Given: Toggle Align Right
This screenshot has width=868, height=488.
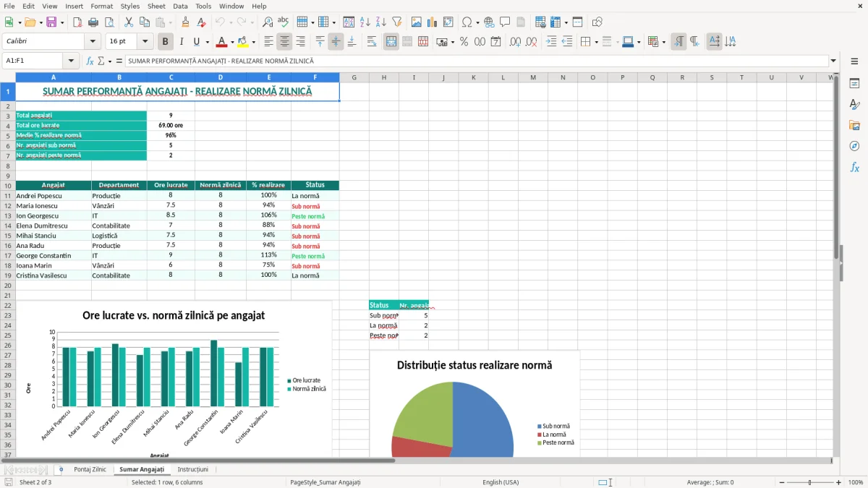Looking at the screenshot, I should pos(301,42).
